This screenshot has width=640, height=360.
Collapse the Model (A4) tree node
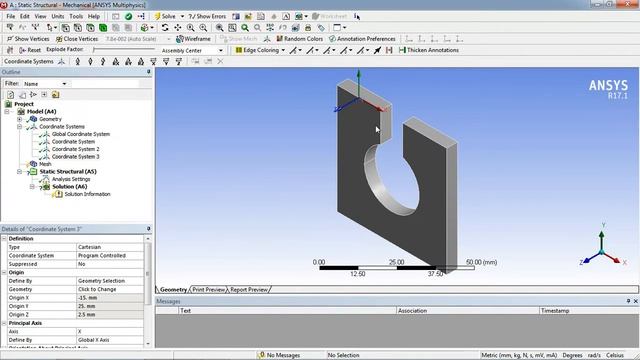(7, 111)
